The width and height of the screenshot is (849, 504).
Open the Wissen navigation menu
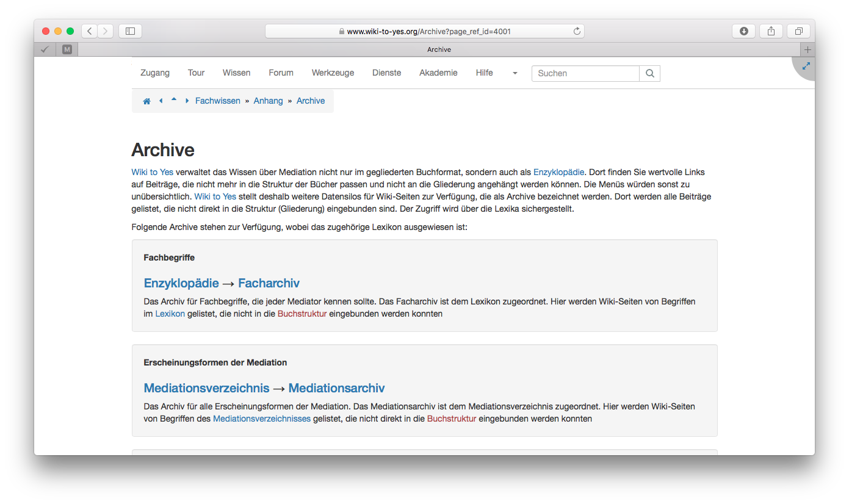tap(236, 73)
